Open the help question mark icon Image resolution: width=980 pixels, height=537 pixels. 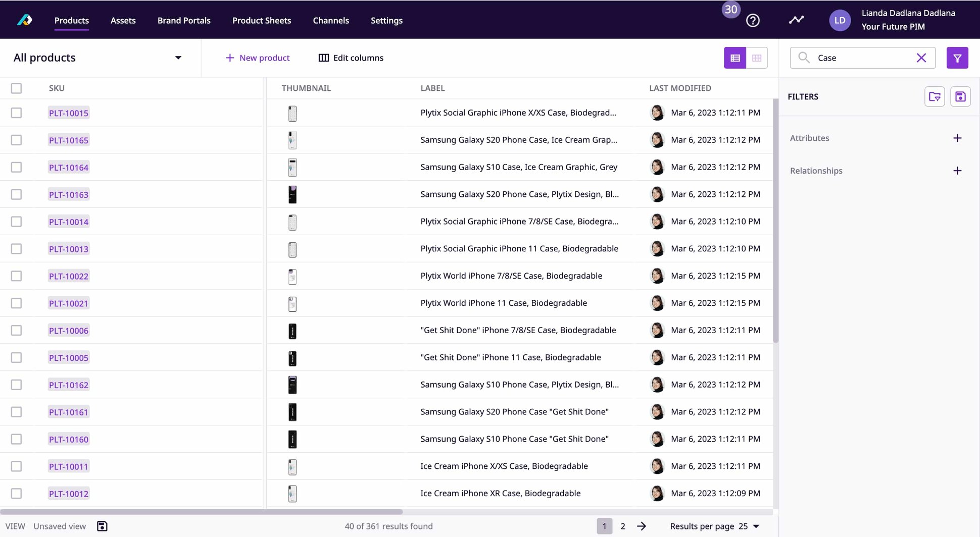point(753,21)
